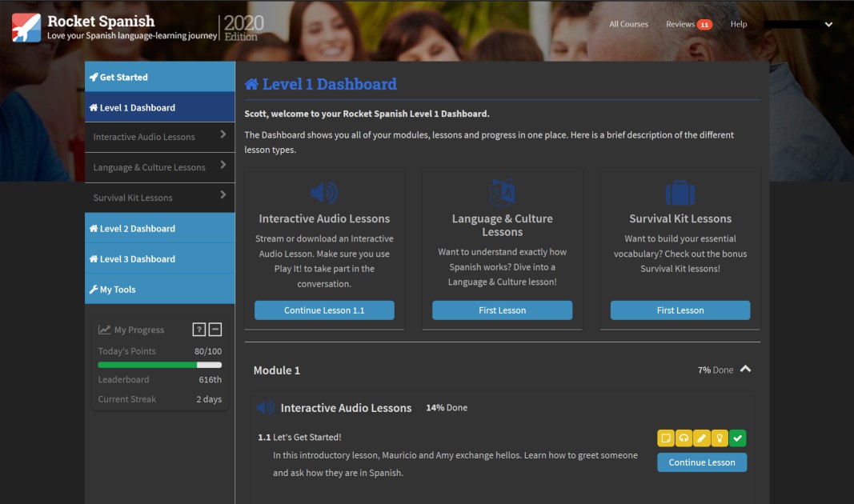Go to Level 2 Dashboard
This screenshot has height=504, width=854.
pos(159,228)
